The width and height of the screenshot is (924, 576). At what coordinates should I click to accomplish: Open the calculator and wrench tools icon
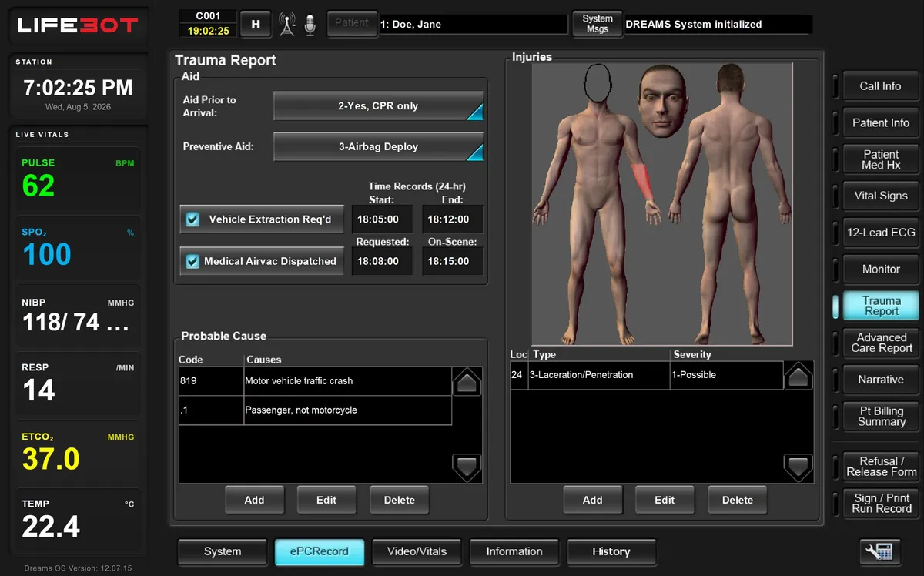coord(879,551)
